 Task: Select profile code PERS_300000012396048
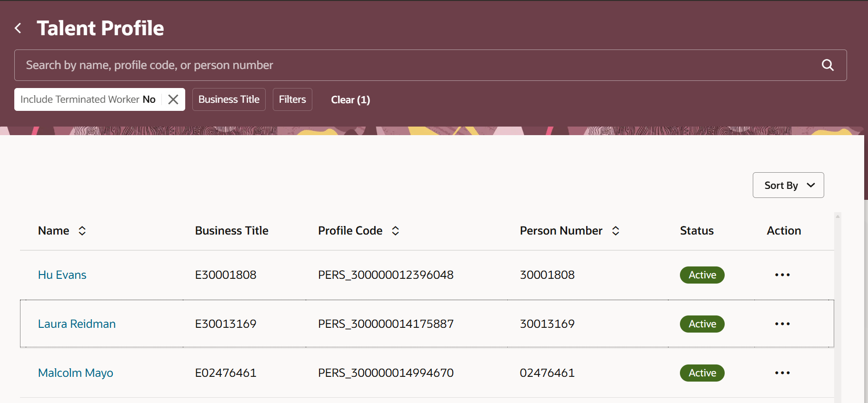coord(386,275)
